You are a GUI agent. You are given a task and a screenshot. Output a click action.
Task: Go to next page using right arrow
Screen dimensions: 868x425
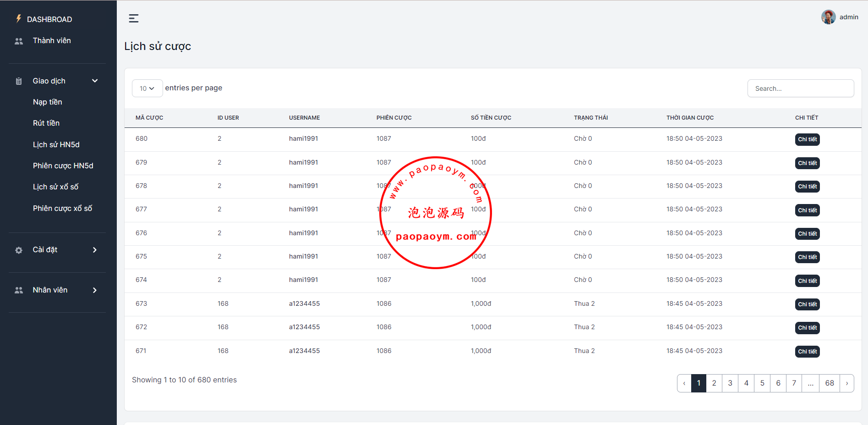pos(846,383)
